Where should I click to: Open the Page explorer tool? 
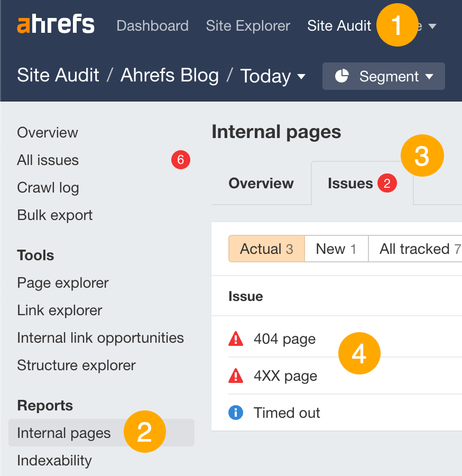pos(62,283)
